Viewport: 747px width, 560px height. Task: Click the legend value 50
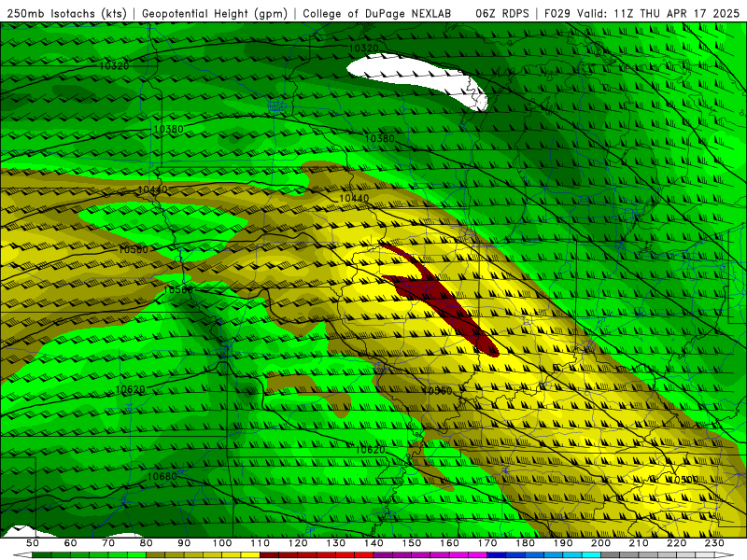(33, 543)
